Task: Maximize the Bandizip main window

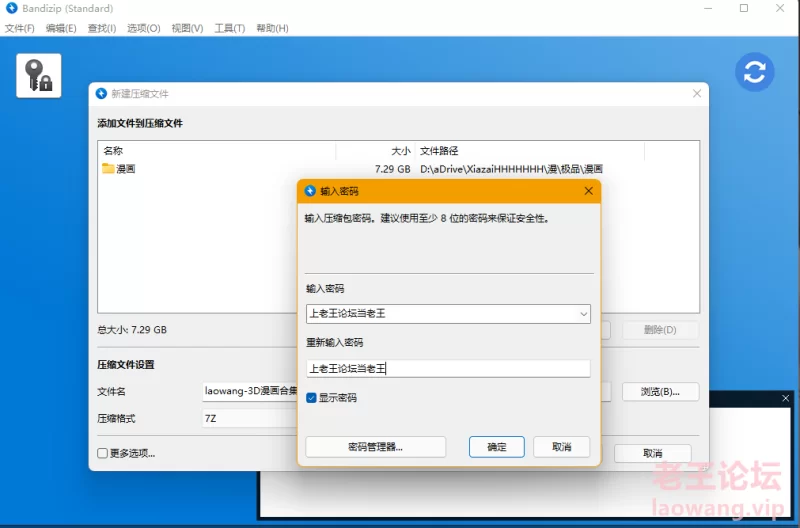Action: coord(744,8)
